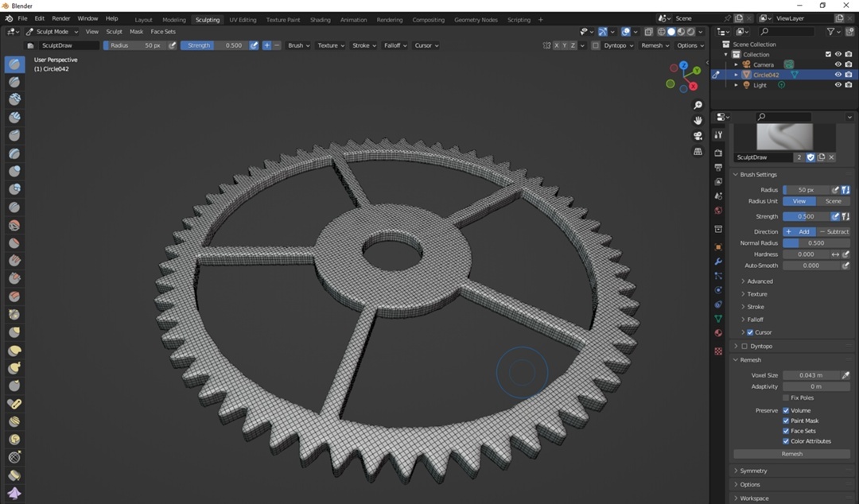859x504 pixels.
Task: Hide Circle042 with its eye icon
Action: pyautogui.click(x=838, y=75)
